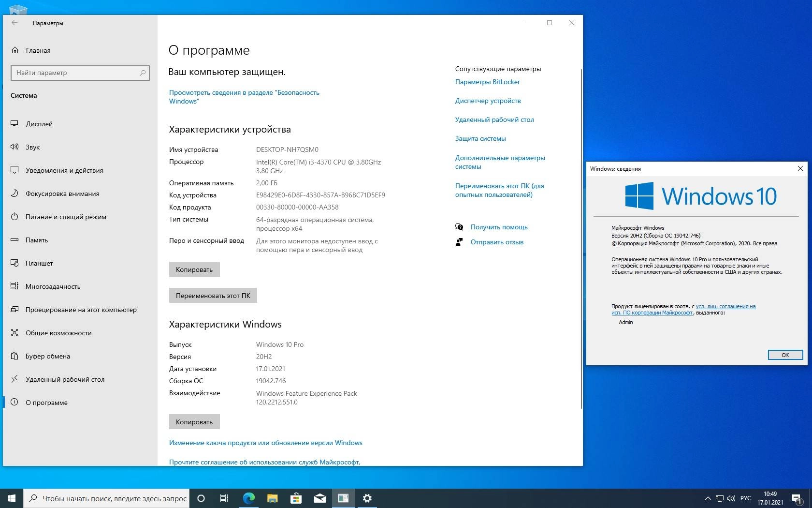The height and width of the screenshot is (508, 812).
Task: Click the help chat bubble icon
Action: [459, 227]
